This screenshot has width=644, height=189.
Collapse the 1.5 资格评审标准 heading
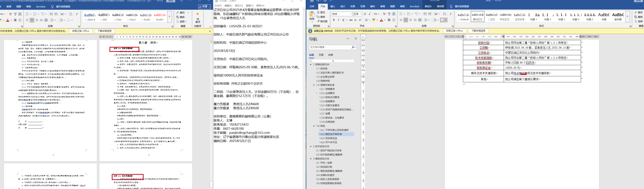click(x=314, y=85)
